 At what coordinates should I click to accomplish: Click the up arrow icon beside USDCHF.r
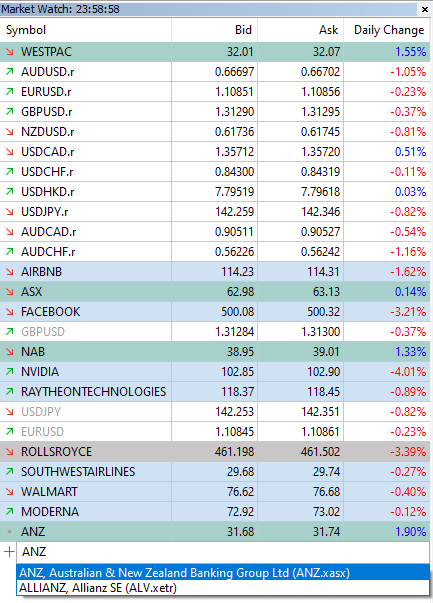(x=10, y=172)
